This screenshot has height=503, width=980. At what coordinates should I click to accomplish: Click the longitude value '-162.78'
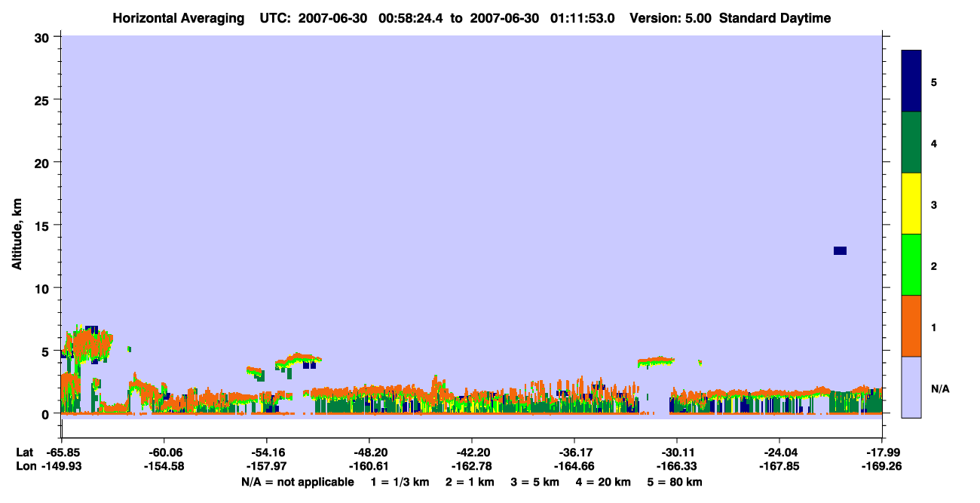(471, 466)
